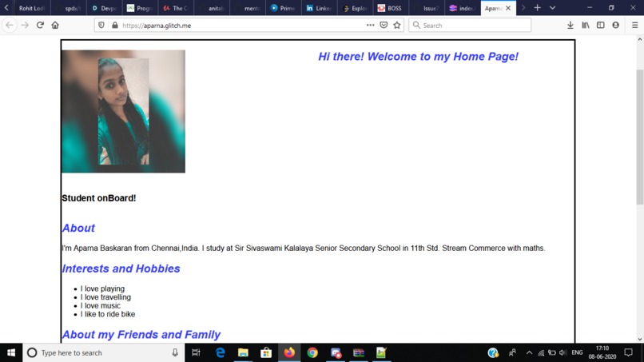
Task: Click 'Interests and Hobbies' heading
Action: click(x=121, y=269)
